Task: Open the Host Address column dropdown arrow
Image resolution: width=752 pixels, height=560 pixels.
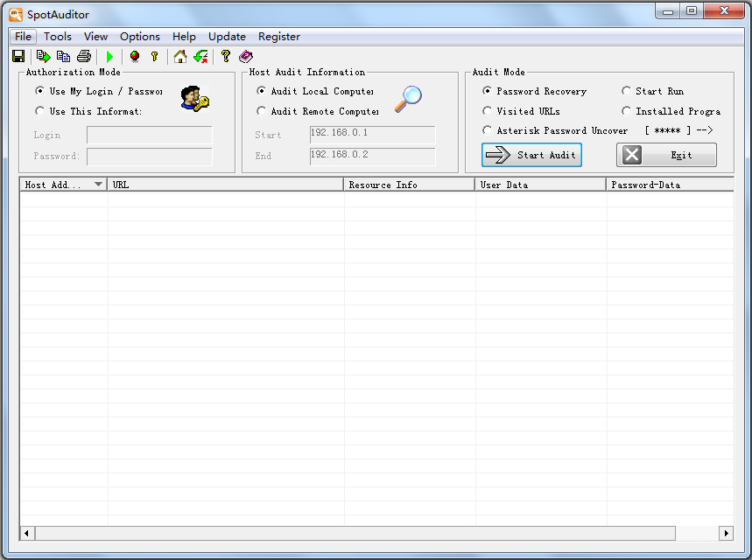Action: click(98, 185)
